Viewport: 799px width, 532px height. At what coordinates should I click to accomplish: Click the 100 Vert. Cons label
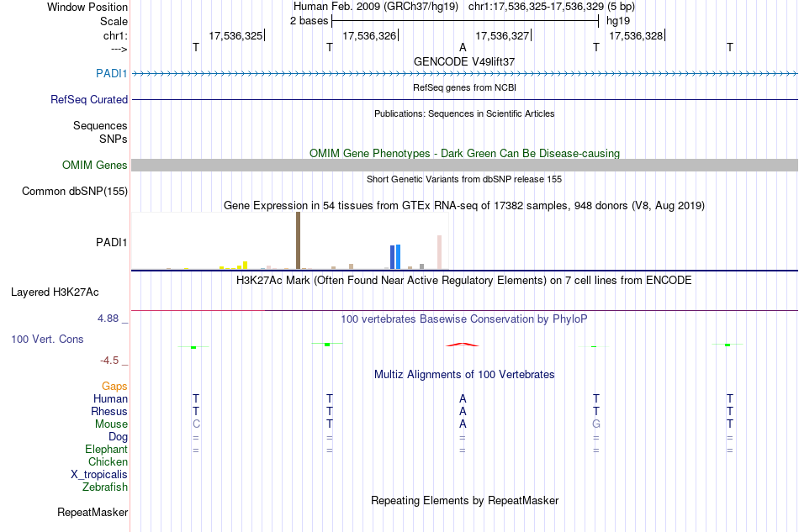click(x=47, y=339)
